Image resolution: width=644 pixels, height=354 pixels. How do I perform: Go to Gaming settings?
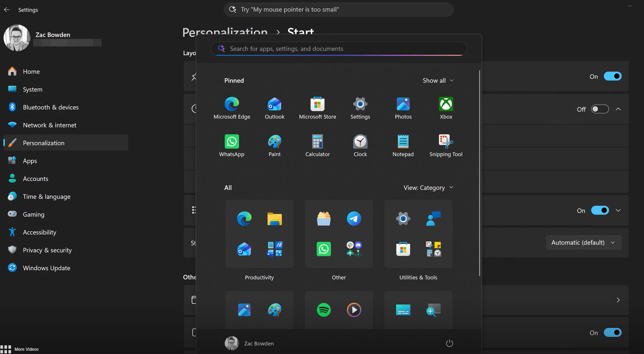point(66,214)
